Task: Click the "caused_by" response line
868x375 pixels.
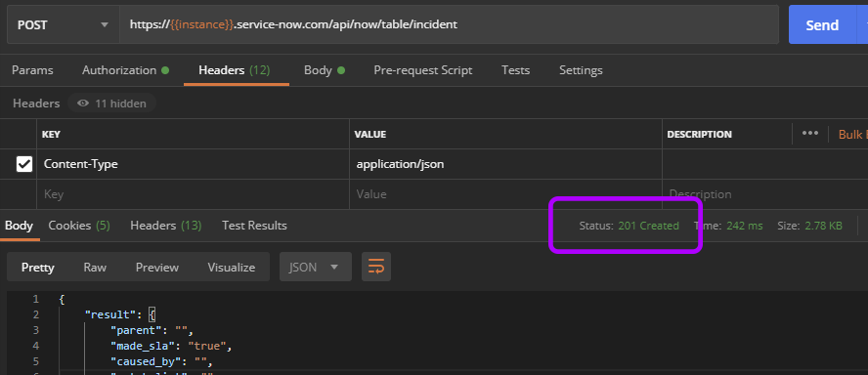Action: tap(161, 361)
